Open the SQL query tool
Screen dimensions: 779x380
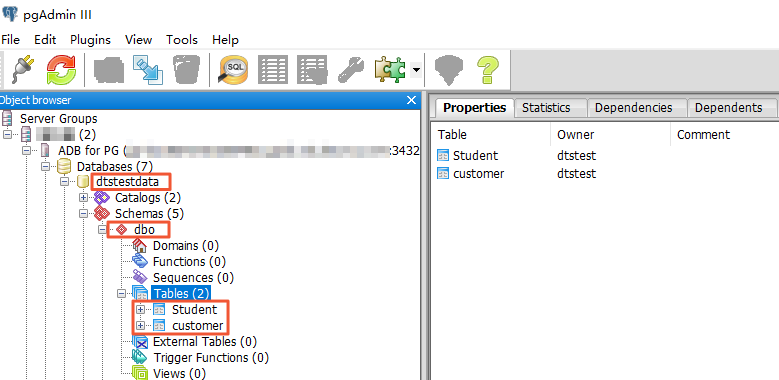[x=233, y=70]
